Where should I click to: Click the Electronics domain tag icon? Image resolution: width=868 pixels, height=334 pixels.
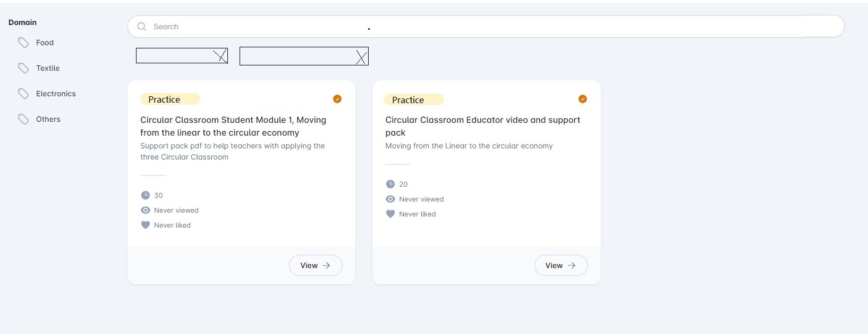23,94
